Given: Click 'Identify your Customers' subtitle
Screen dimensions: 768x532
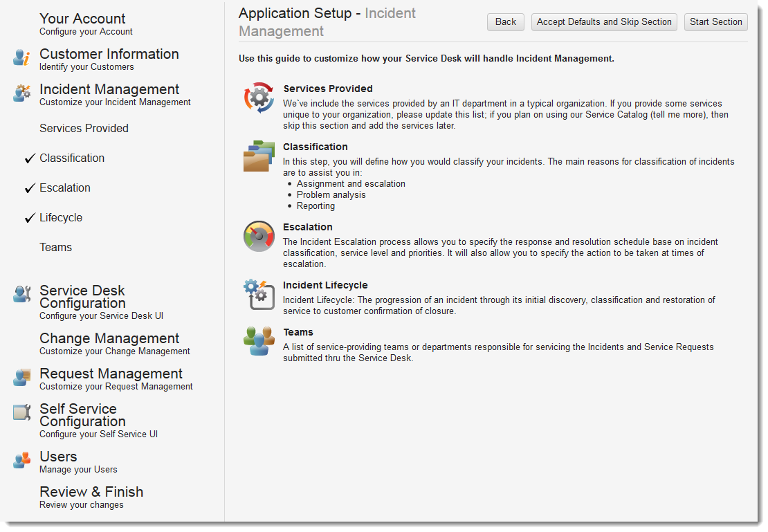Looking at the screenshot, I should click(86, 67).
